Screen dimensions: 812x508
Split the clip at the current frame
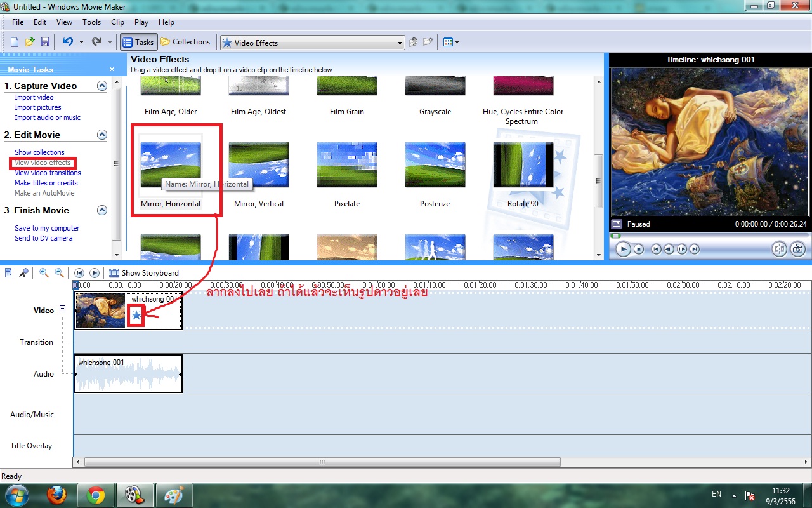(780, 250)
